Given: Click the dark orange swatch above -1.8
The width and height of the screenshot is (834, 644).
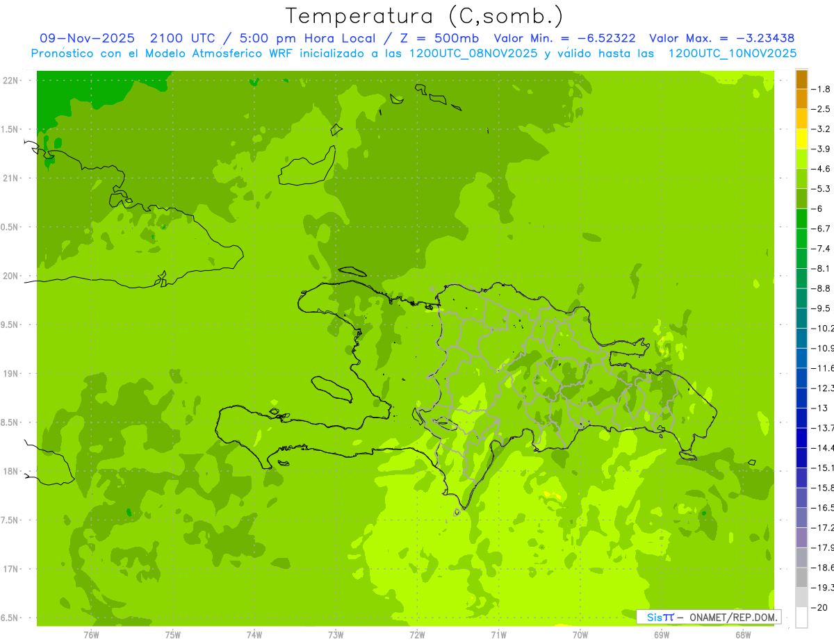Looking at the screenshot, I should [x=801, y=79].
